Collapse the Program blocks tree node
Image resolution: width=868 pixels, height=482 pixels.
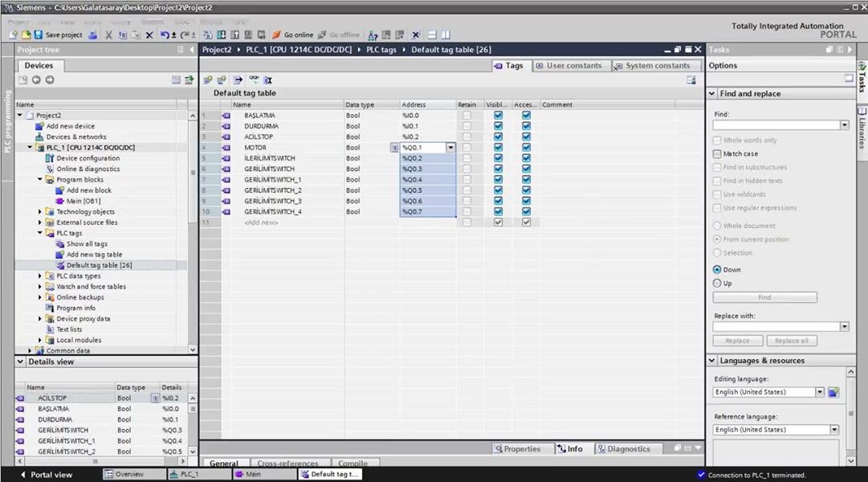[x=40, y=179]
